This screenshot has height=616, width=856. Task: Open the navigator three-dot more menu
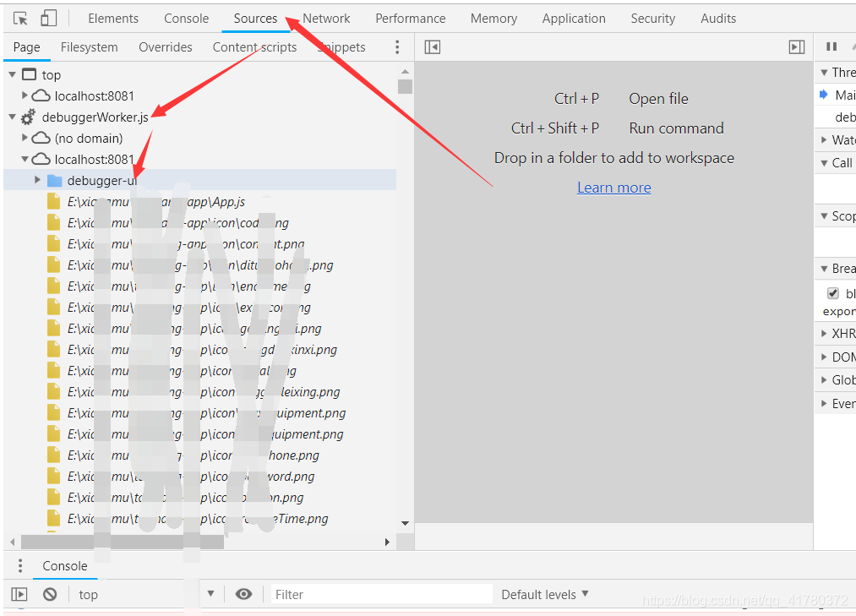point(397,47)
